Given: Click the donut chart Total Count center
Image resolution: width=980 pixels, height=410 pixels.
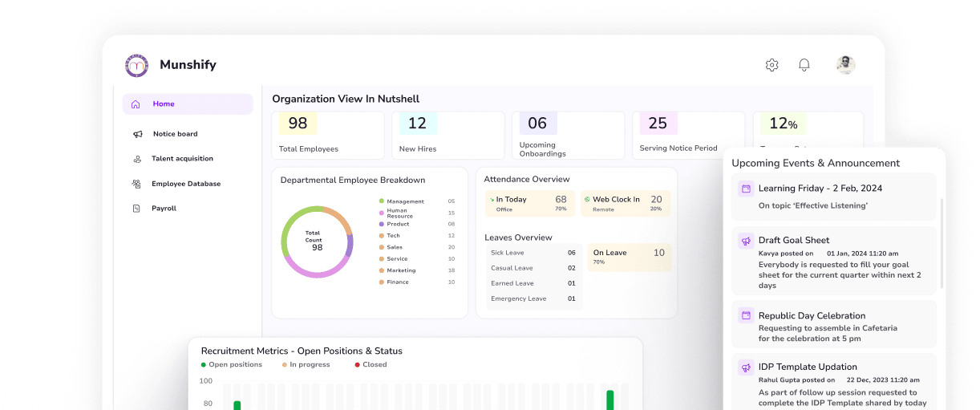Looking at the screenshot, I should (317, 242).
